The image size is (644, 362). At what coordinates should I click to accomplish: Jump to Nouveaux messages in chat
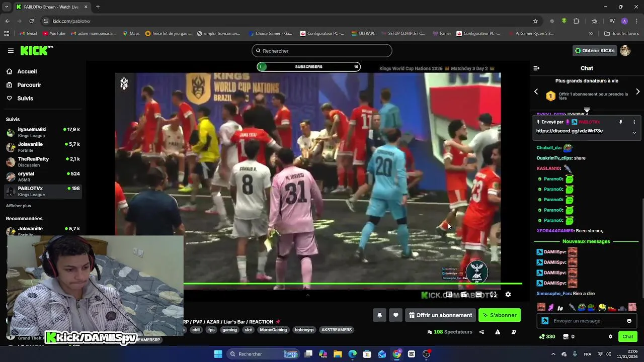point(586,241)
